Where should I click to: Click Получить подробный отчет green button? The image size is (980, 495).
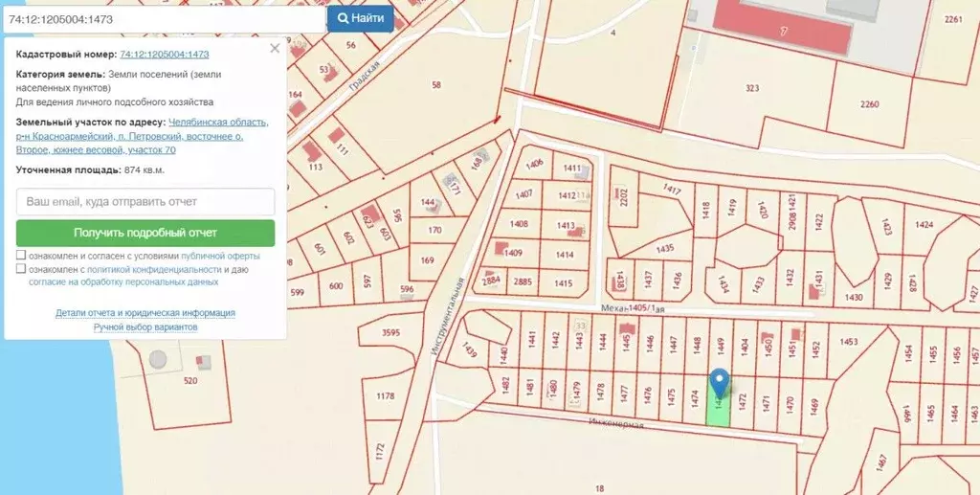tap(145, 233)
